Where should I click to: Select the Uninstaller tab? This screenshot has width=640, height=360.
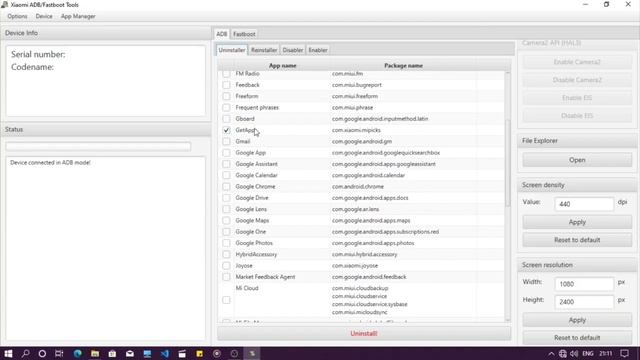tap(232, 50)
